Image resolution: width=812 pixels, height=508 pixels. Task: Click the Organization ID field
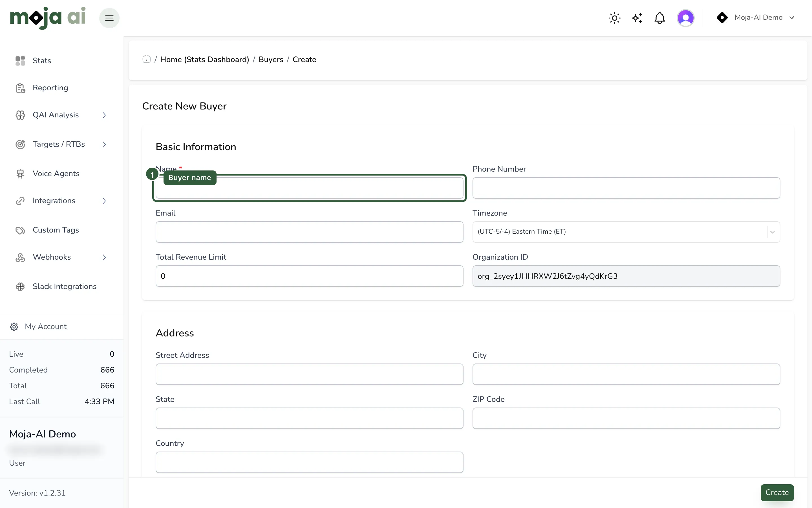pos(626,276)
